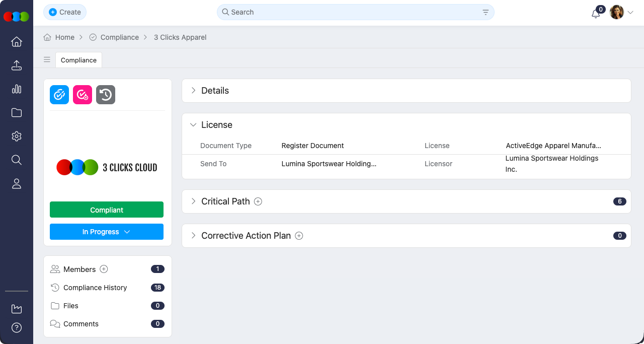The width and height of the screenshot is (644, 344).
Task: Open the notifications bell
Action: point(596,14)
